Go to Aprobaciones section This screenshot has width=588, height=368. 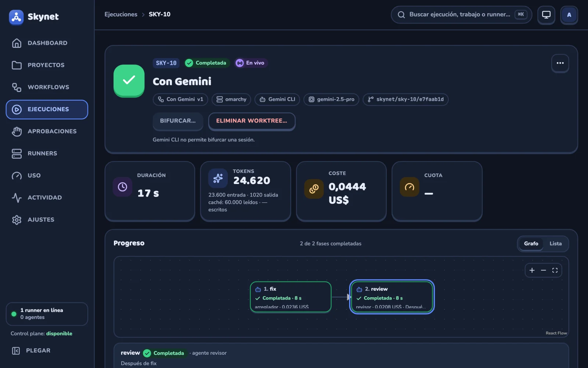coord(47,131)
